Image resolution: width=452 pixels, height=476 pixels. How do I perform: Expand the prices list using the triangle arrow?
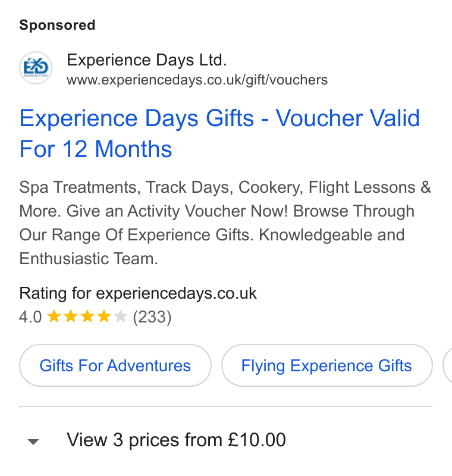click(x=33, y=441)
